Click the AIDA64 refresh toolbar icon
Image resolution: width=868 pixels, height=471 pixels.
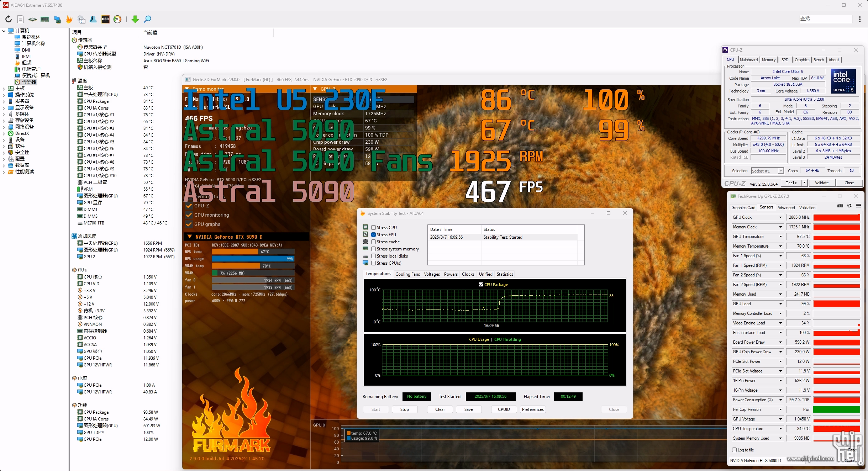pyautogui.click(x=9, y=19)
